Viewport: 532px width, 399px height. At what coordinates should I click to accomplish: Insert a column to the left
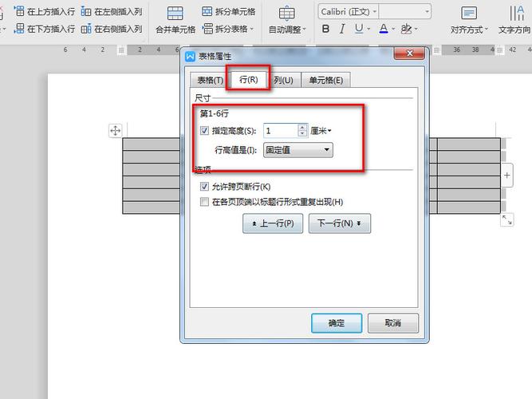112,11
